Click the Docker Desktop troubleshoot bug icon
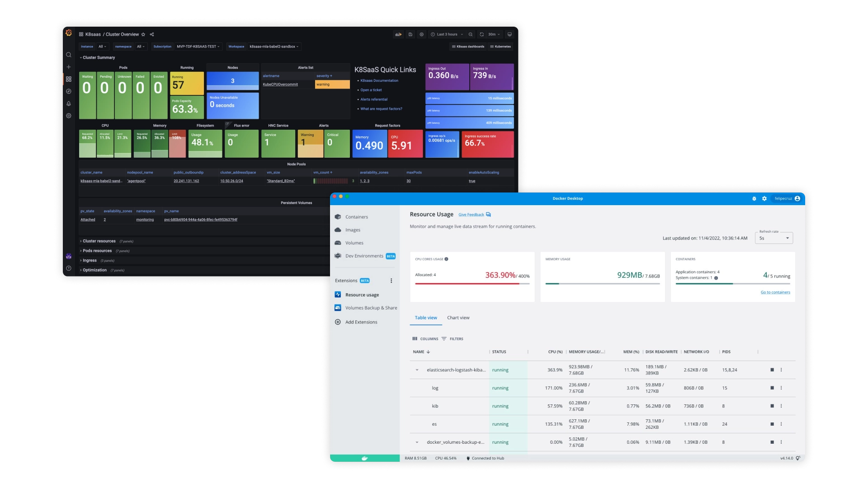868x488 pixels. [x=754, y=199]
